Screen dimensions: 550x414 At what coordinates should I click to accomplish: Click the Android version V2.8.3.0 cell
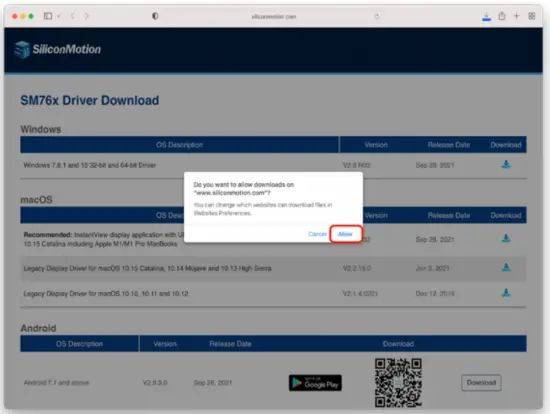pyautogui.click(x=155, y=382)
